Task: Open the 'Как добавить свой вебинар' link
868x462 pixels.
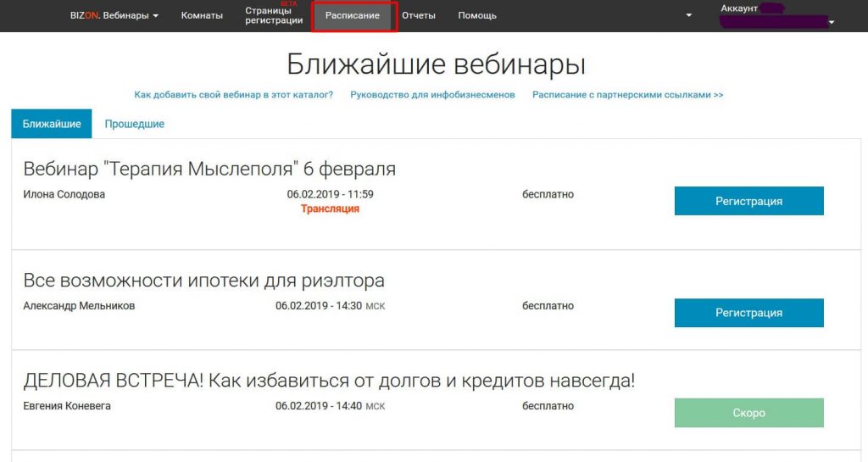Action: coord(233,95)
